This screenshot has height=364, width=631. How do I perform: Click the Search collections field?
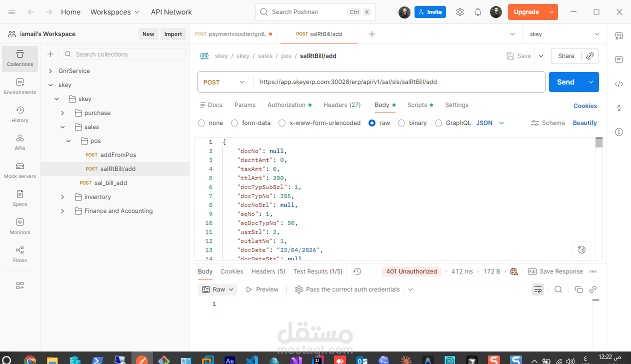[122, 54]
